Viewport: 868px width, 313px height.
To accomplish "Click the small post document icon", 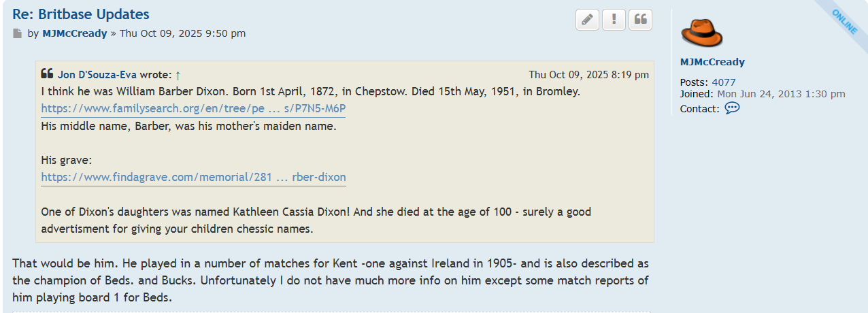I will coord(18,33).
